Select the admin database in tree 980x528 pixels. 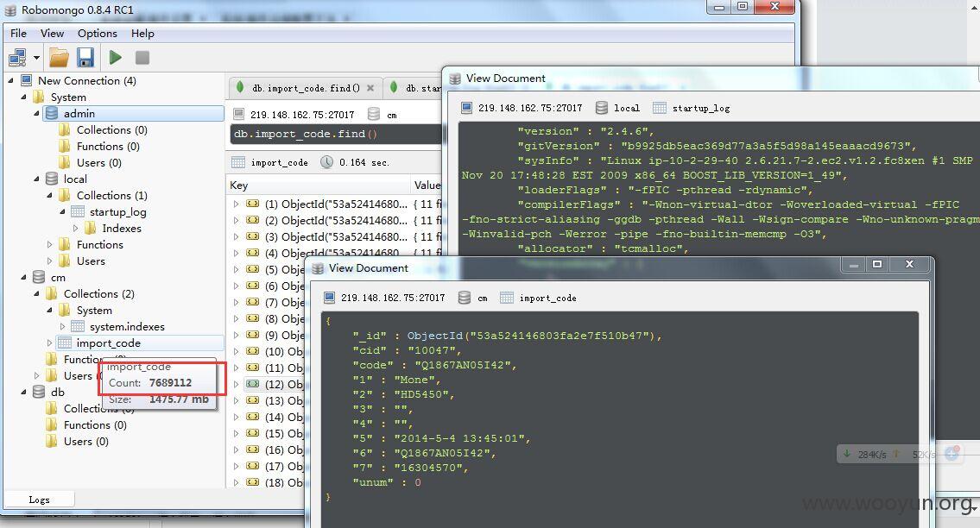point(79,114)
